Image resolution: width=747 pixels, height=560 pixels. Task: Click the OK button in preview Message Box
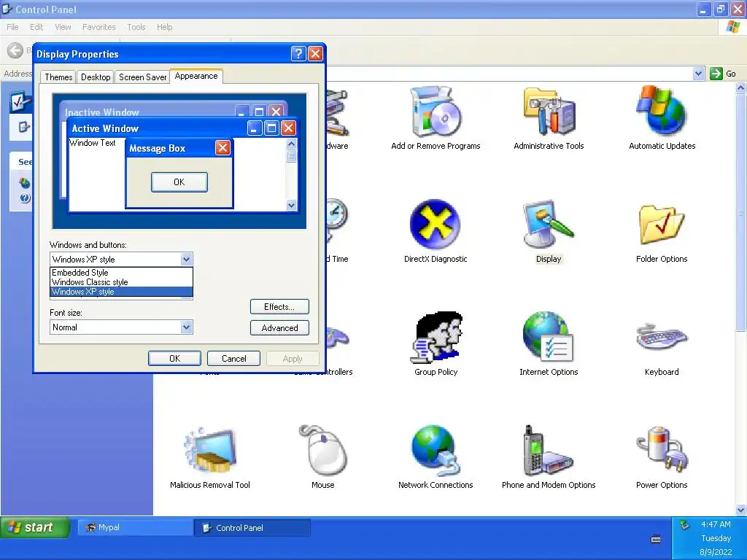[179, 182]
